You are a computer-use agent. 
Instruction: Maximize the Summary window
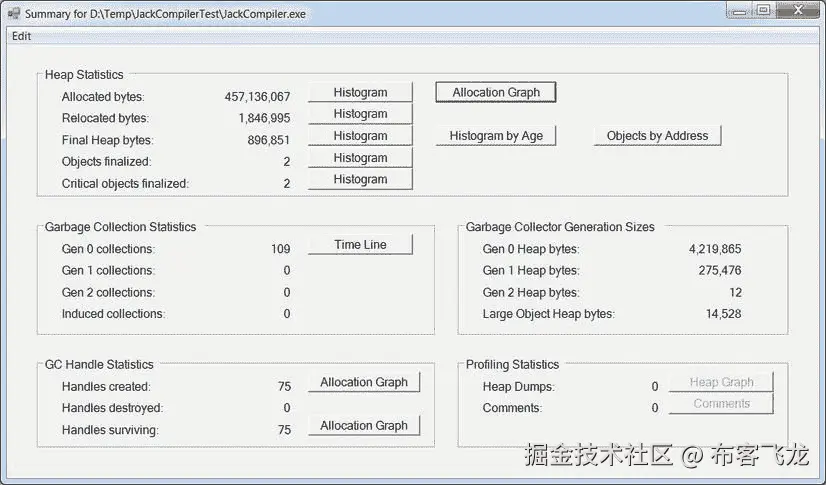764,11
